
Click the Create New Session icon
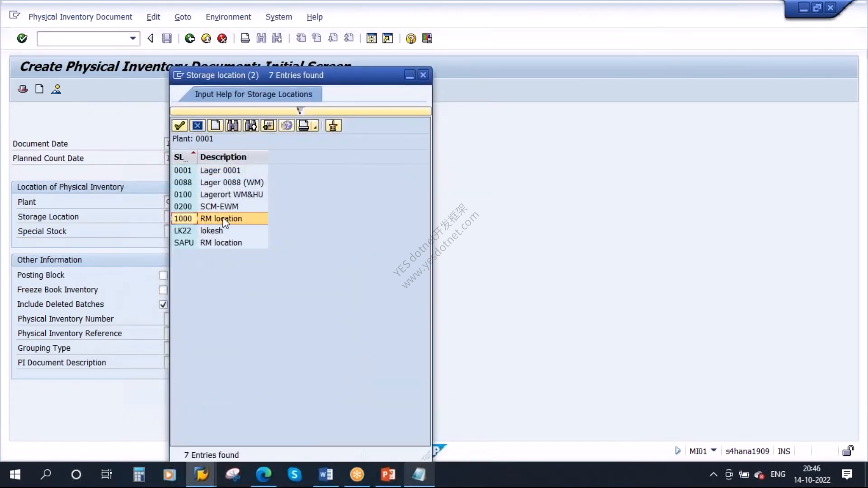pos(372,38)
